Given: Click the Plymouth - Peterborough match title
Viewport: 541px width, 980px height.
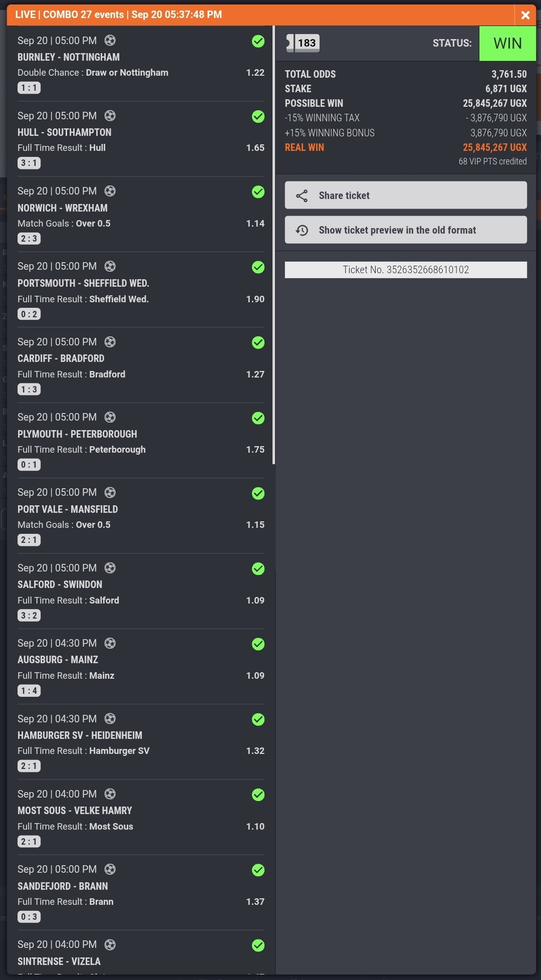Looking at the screenshot, I should coord(77,434).
